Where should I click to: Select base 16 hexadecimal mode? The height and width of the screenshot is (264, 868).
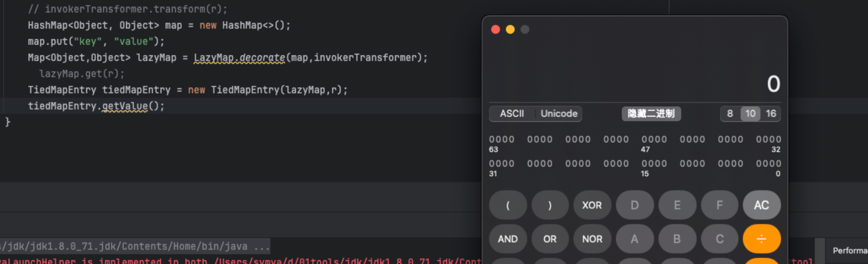pos(771,114)
